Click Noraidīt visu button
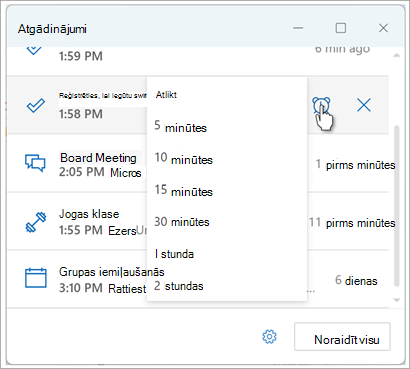This screenshot has height=369, width=410. pyautogui.click(x=342, y=337)
